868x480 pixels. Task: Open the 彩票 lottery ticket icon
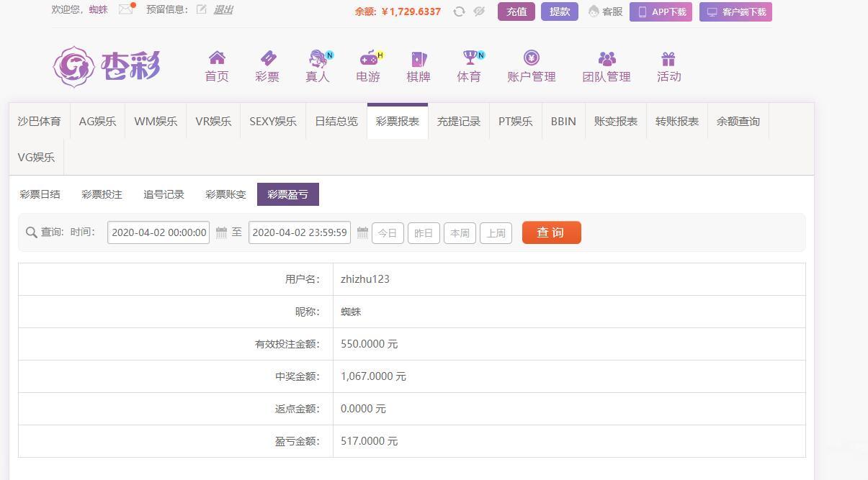tap(267, 58)
